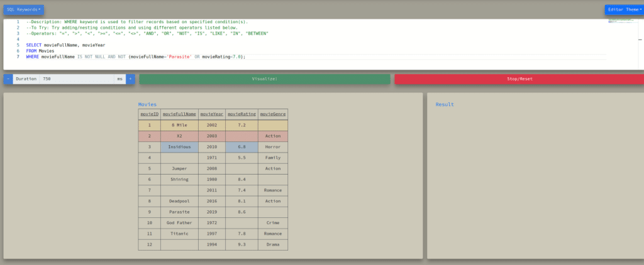The height and width of the screenshot is (265, 644).
Task: Click the 'Family' genre cell
Action: click(x=273, y=158)
